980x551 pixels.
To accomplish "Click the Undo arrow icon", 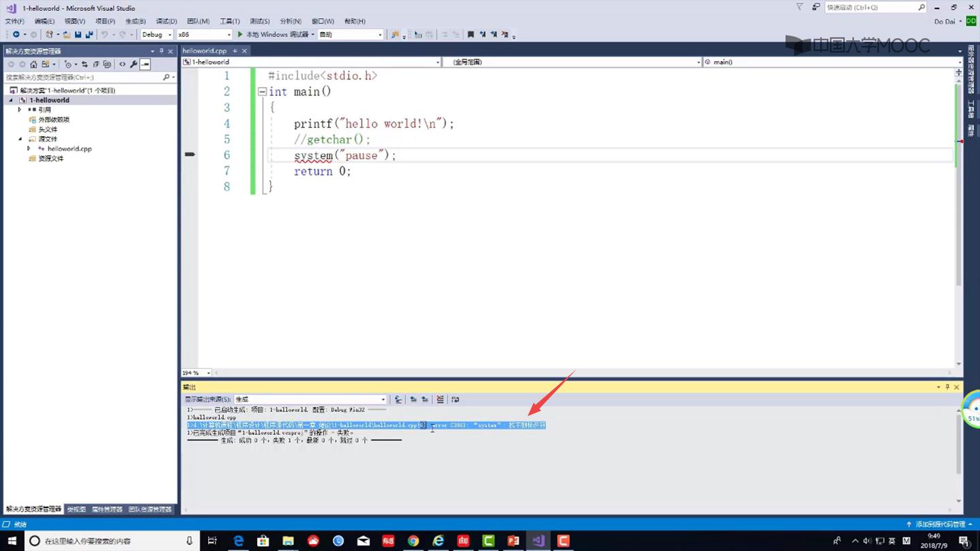I will [x=105, y=35].
